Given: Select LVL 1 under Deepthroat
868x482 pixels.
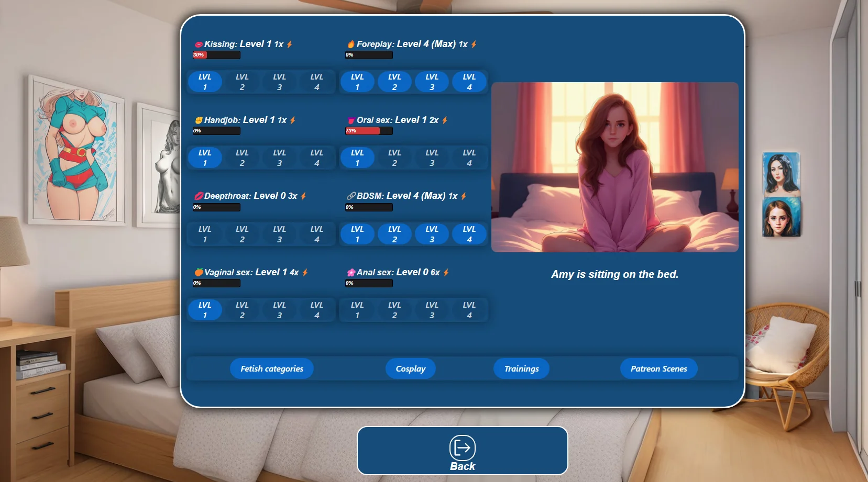Looking at the screenshot, I should coord(205,234).
